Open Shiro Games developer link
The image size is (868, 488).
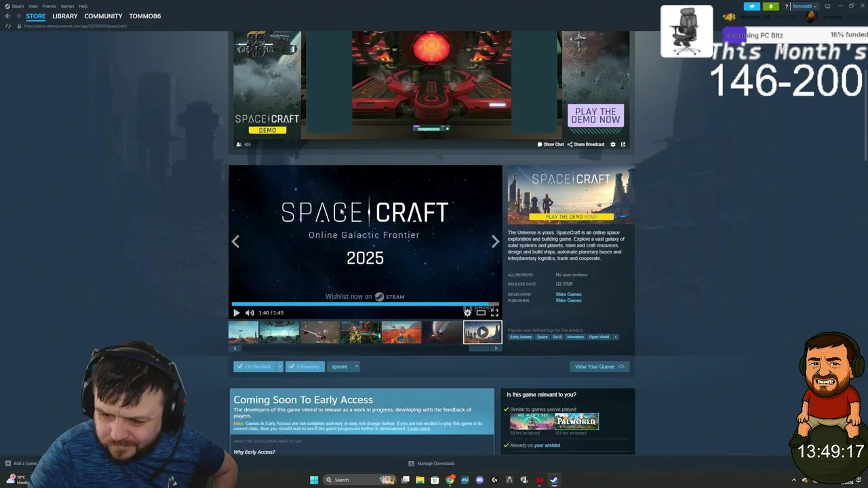coord(568,294)
